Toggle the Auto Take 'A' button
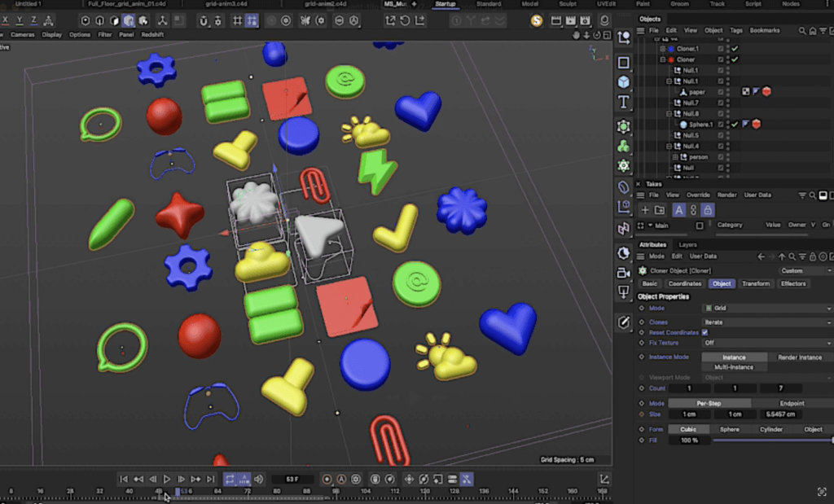Viewport: 834px width, 504px height. click(x=678, y=210)
